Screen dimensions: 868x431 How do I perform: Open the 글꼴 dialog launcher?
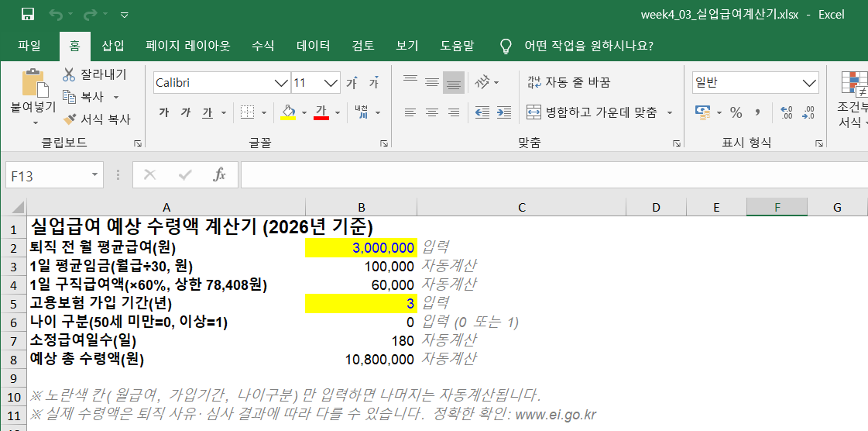coord(383,143)
